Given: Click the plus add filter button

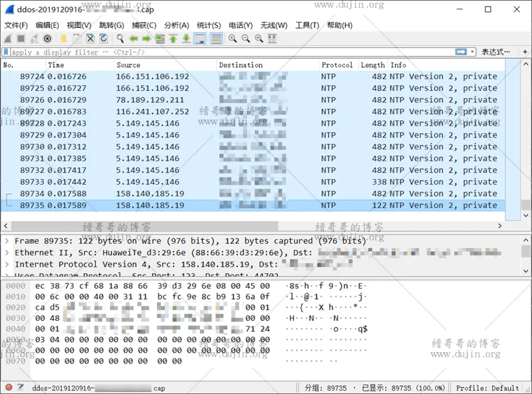Looking at the screenshot, I should [x=525, y=52].
